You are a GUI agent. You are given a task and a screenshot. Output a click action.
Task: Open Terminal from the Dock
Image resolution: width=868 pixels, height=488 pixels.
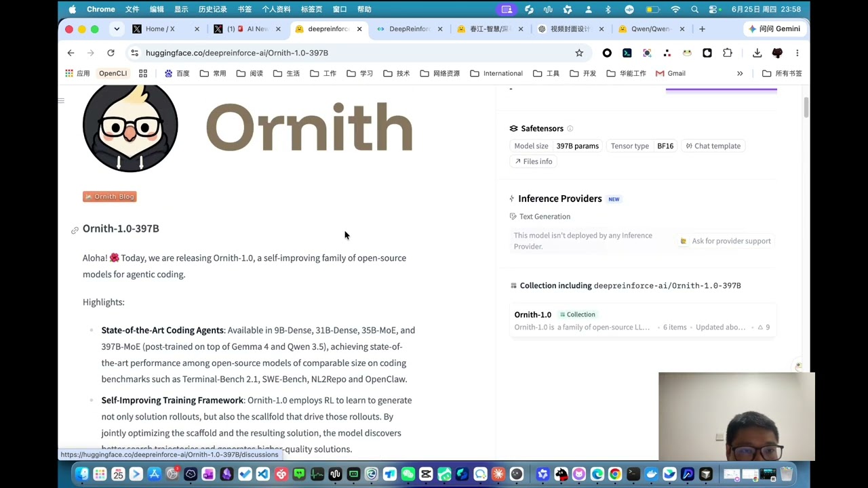click(633, 474)
